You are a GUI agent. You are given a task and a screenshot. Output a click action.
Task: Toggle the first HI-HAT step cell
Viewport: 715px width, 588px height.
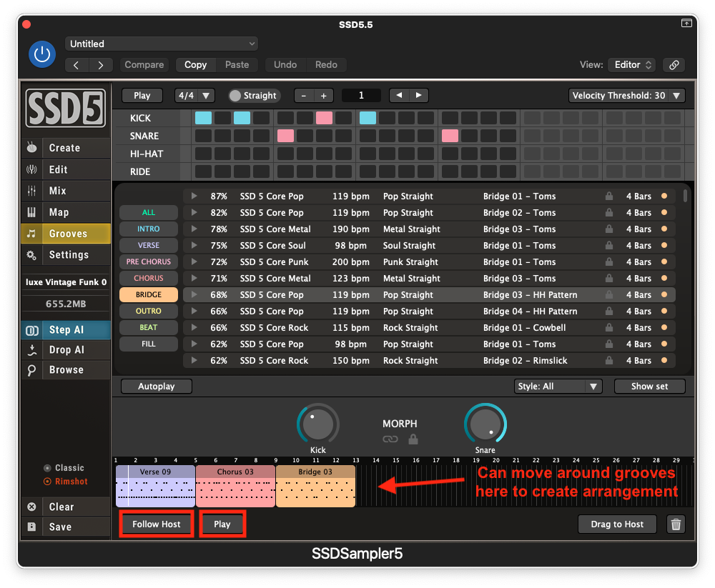coord(203,154)
